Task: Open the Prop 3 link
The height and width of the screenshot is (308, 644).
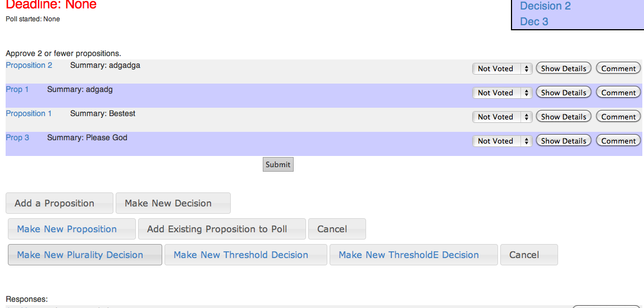Action: pos(17,137)
